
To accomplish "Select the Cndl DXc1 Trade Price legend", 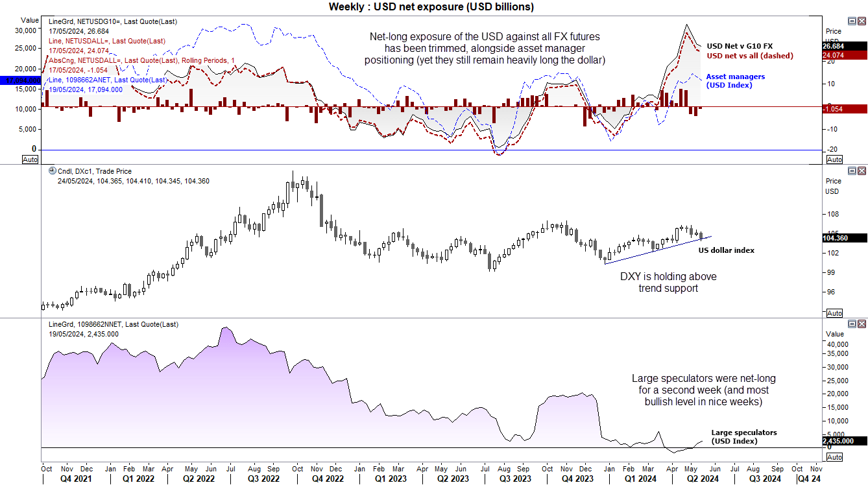I will tap(95, 172).
